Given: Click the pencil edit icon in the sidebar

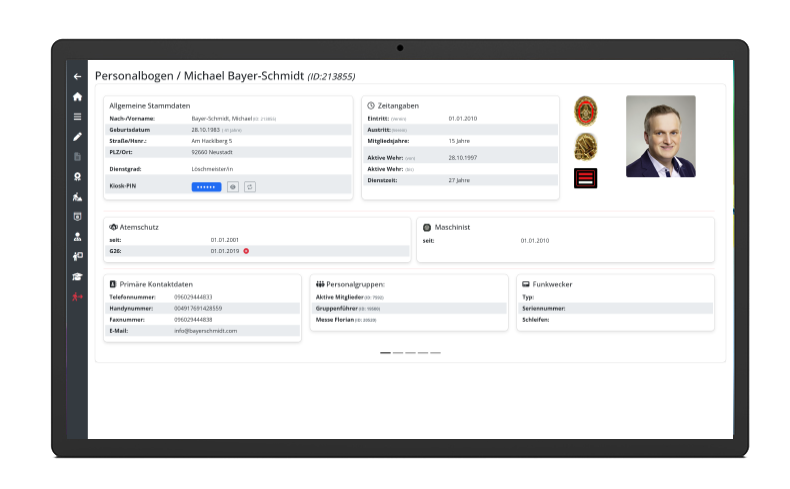Looking at the screenshot, I should pos(77,137).
